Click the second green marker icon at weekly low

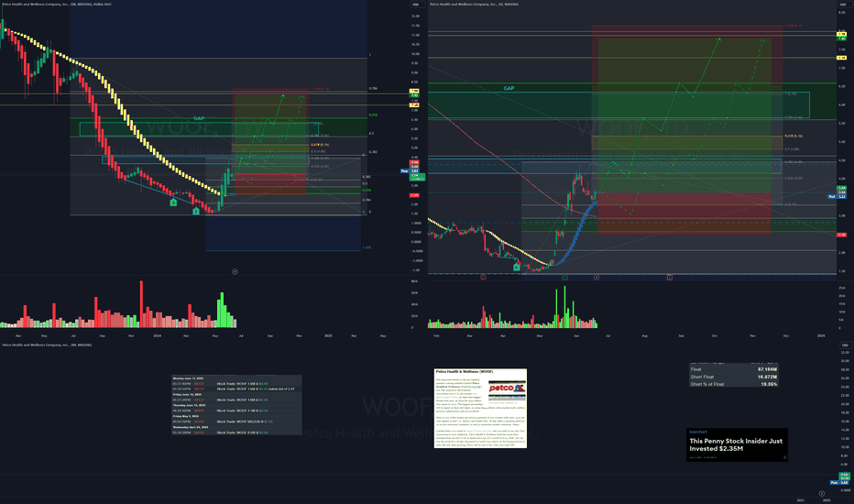[196, 211]
